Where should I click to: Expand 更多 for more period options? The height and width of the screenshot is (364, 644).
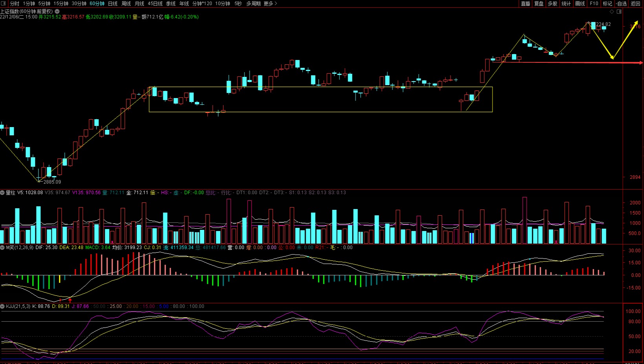click(270, 4)
